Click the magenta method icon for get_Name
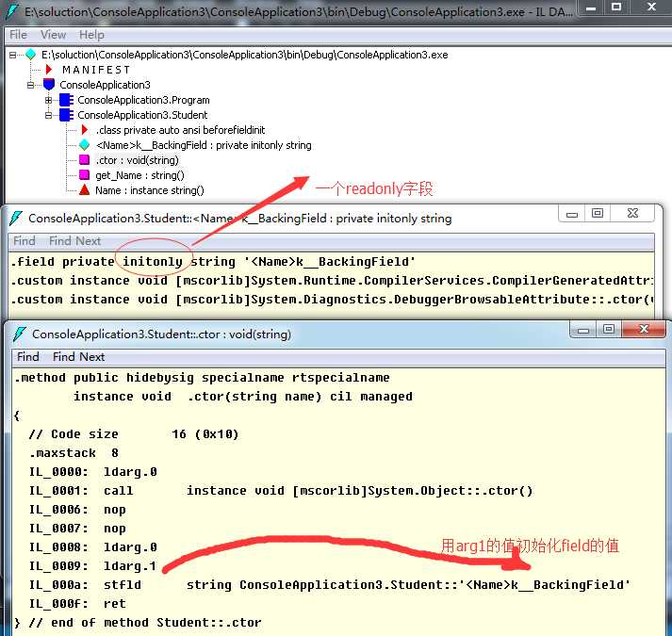672x636 pixels. (85, 175)
